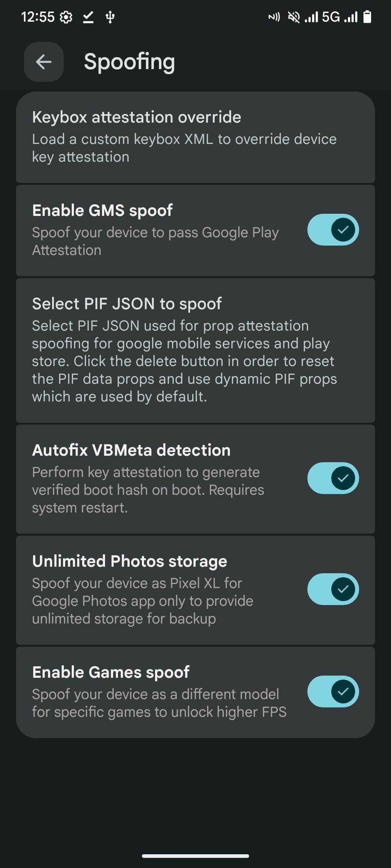Tap the battery status icon
Viewport: 391px width, 868px height.
tap(367, 17)
